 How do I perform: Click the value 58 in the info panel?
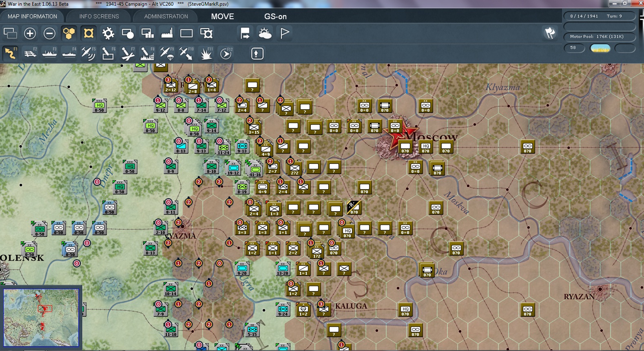tap(574, 48)
